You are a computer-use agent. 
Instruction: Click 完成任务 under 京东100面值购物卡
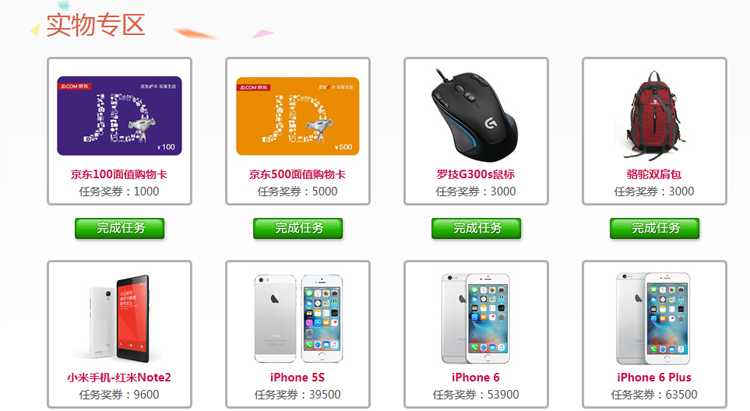(x=120, y=228)
